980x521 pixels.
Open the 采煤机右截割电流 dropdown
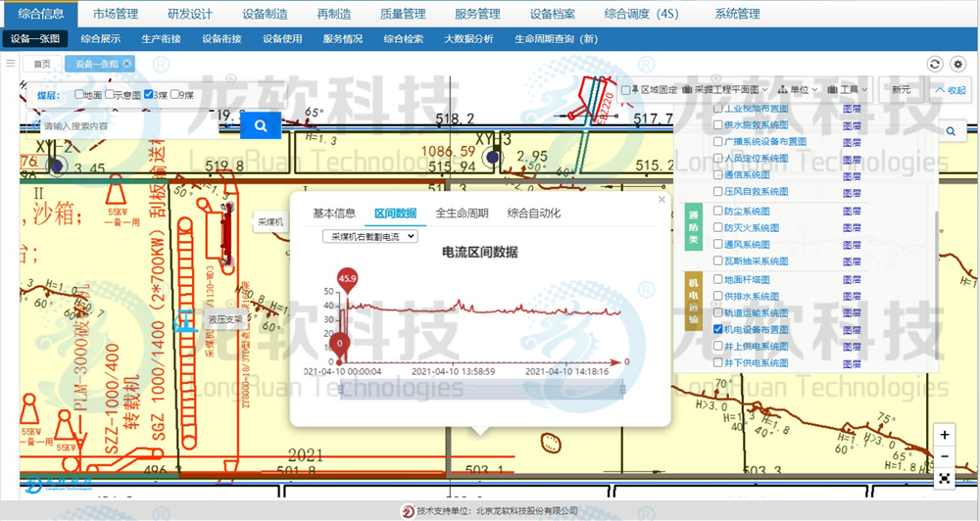370,236
